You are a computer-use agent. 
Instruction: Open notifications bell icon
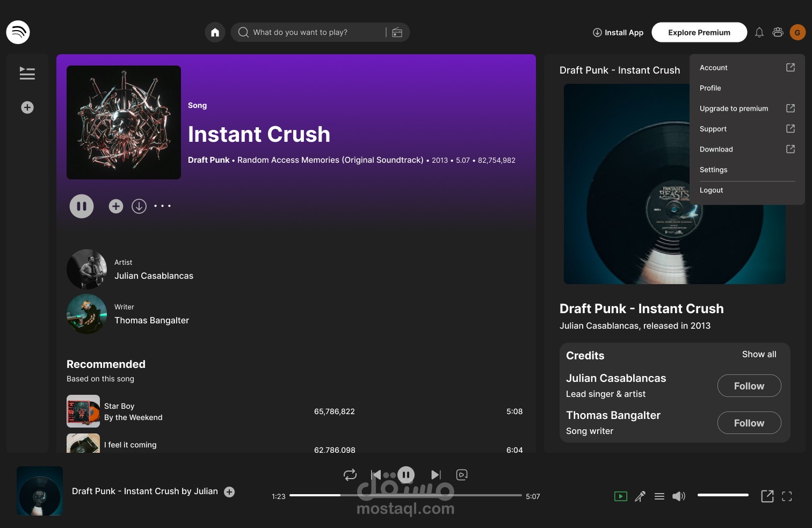pos(759,32)
